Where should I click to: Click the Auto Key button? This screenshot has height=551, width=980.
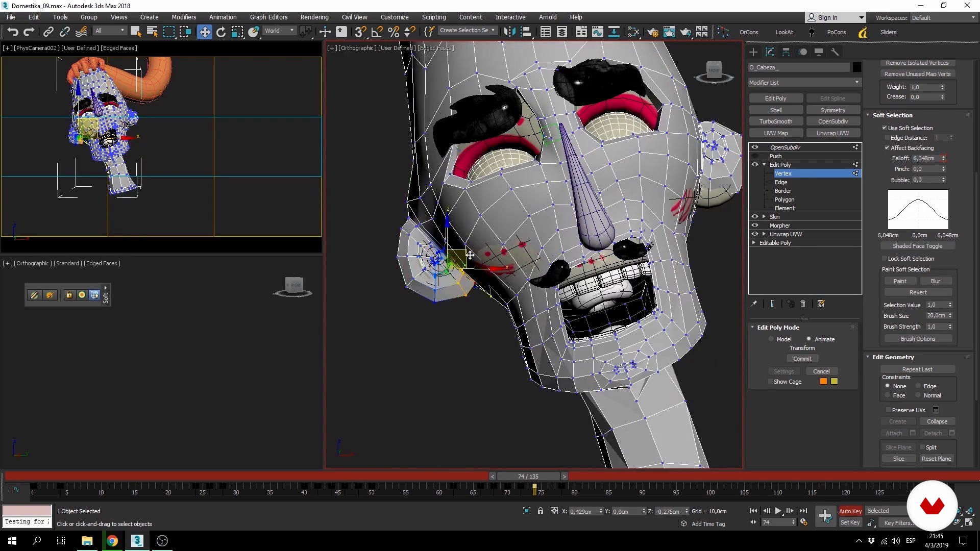(x=850, y=511)
